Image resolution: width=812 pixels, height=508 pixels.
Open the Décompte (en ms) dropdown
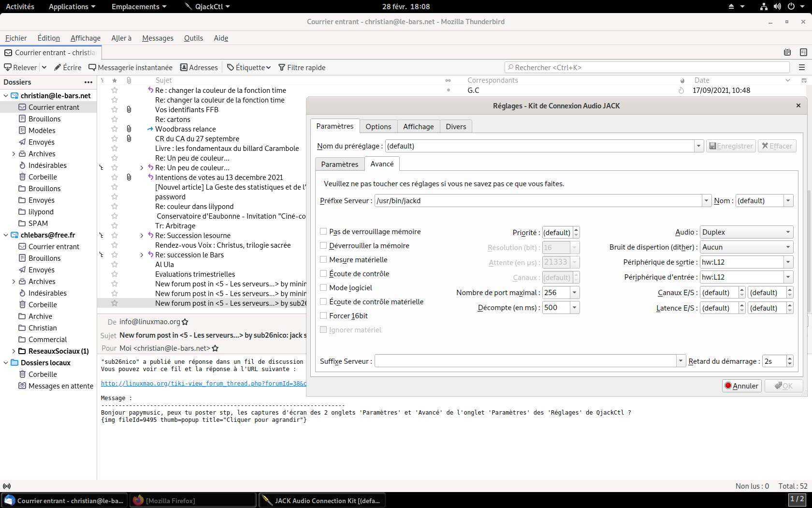click(x=574, y=308)
